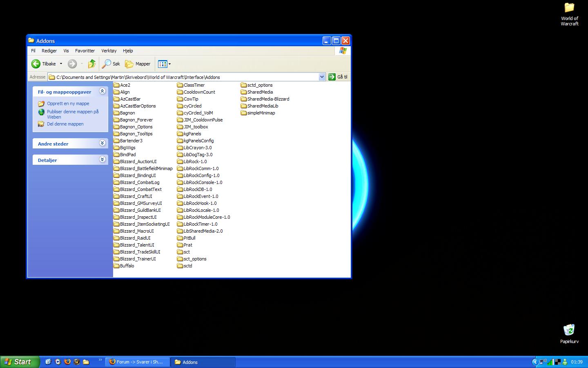The height and width of the screenshot is (368, 588).
Task: Launch World of Warcraft from quick launch
Action: [x=77, y=362]
